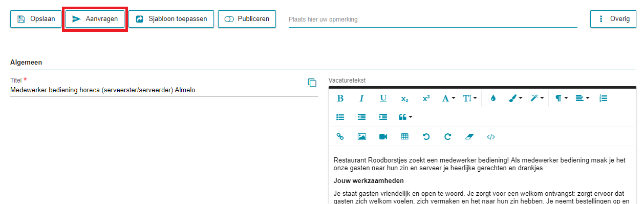Insert a table in the editor
Screen dimensions: 644x204
point(404,136)
